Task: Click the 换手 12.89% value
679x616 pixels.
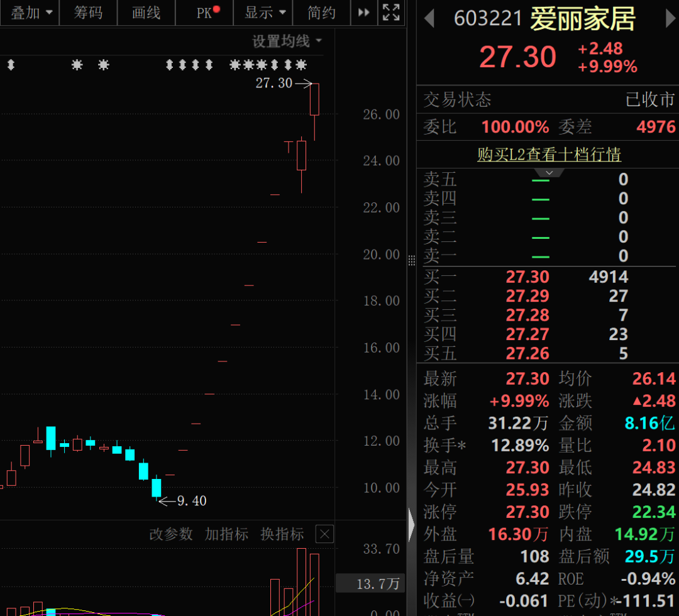Action: [x=520, y=446]
